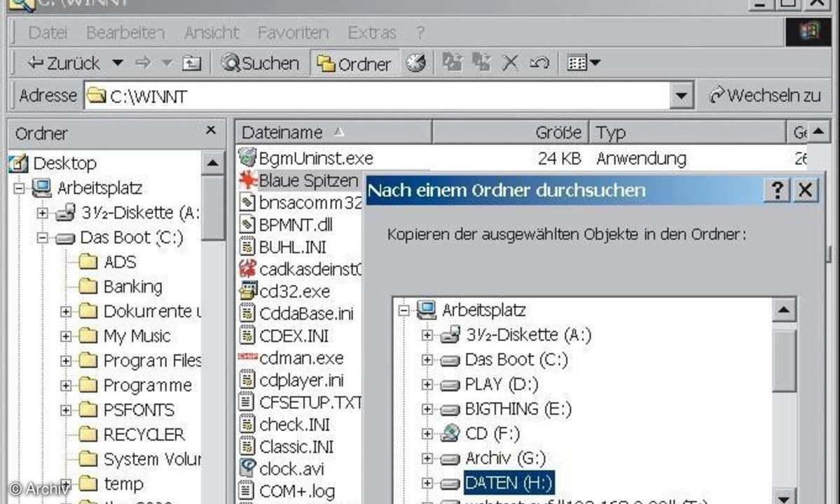Open the Favoriten menu
This screenshot has height=504, width=840.
pos(293,32)
